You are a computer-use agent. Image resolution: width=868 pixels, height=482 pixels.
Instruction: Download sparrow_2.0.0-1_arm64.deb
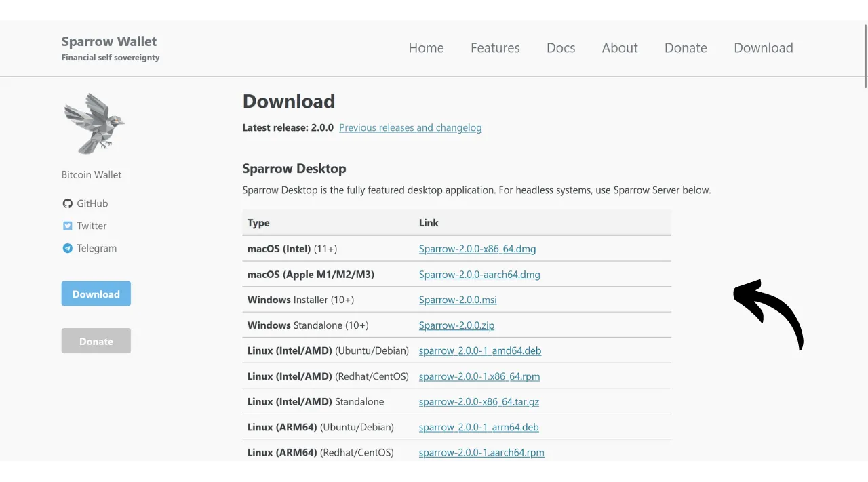[x=479, y=427]
